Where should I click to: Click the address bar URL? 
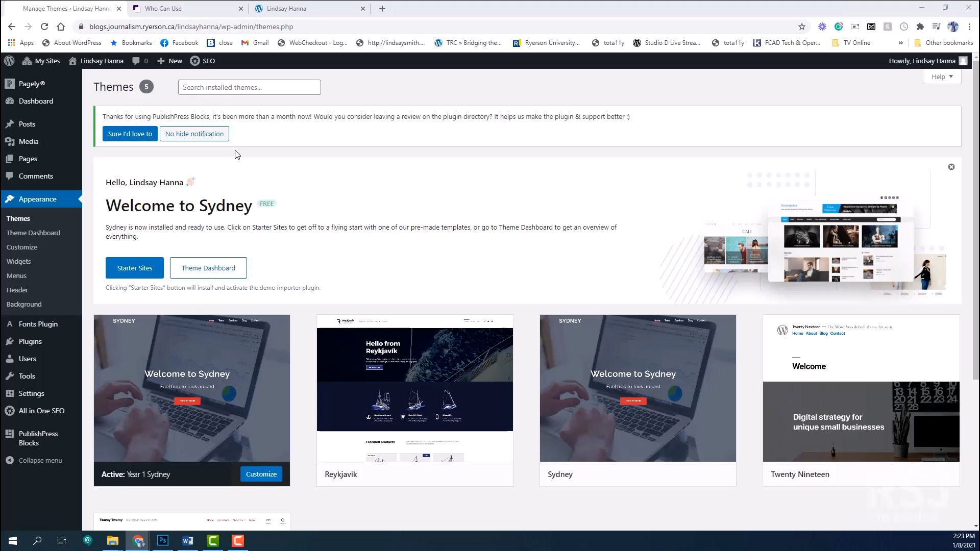[x=191, y=27]
